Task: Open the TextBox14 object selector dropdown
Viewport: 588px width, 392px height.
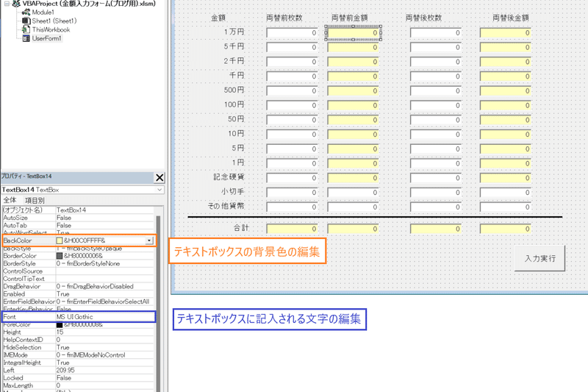Action: (x=159, y=190)
